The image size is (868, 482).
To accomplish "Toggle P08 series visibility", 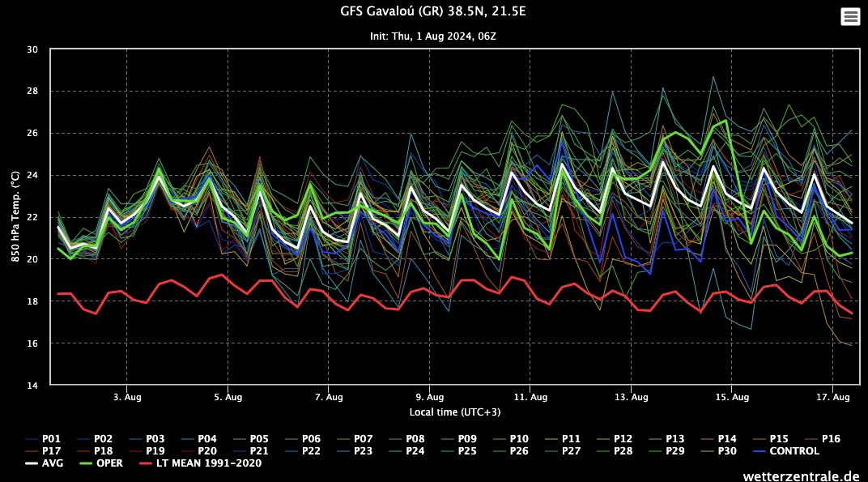I will [x=415, y=439].
